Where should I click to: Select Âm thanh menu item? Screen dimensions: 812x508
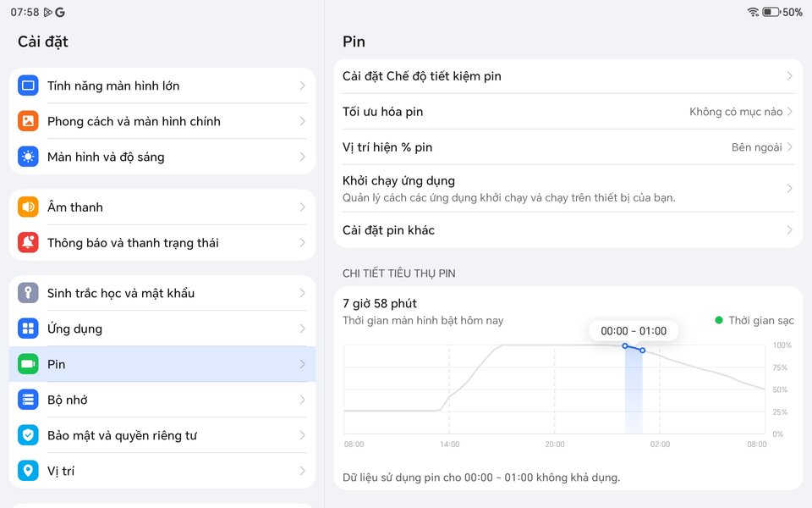(162, 207)
